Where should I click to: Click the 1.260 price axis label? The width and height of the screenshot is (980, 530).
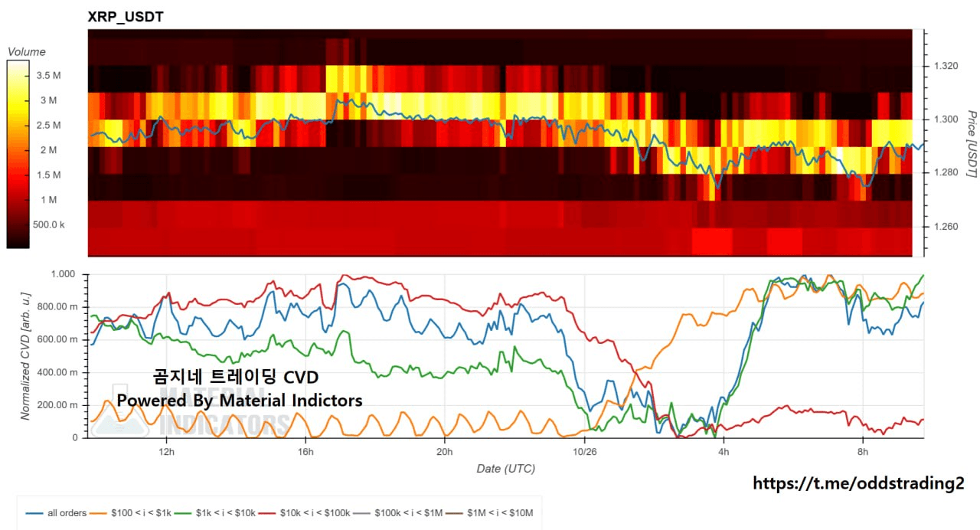point(946,227)
